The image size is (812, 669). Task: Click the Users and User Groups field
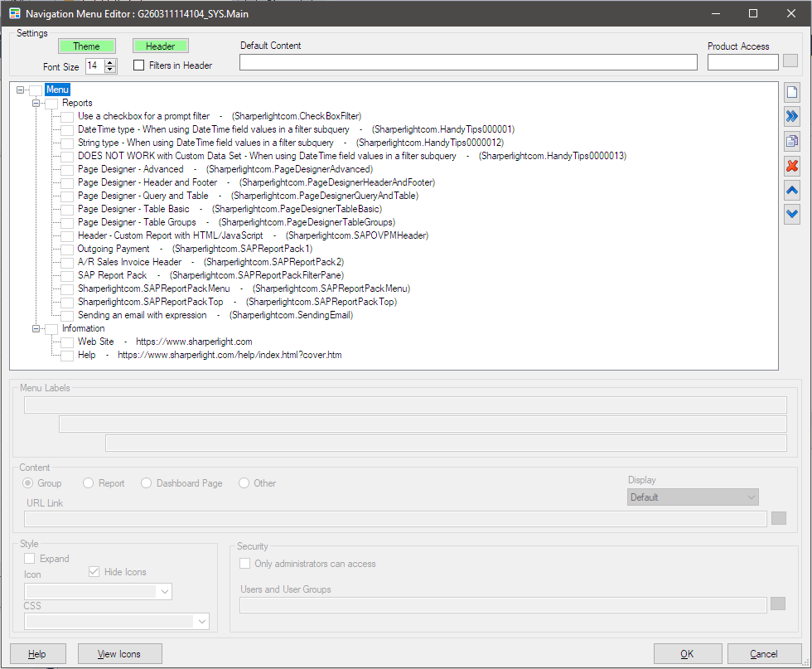point(504,604)
